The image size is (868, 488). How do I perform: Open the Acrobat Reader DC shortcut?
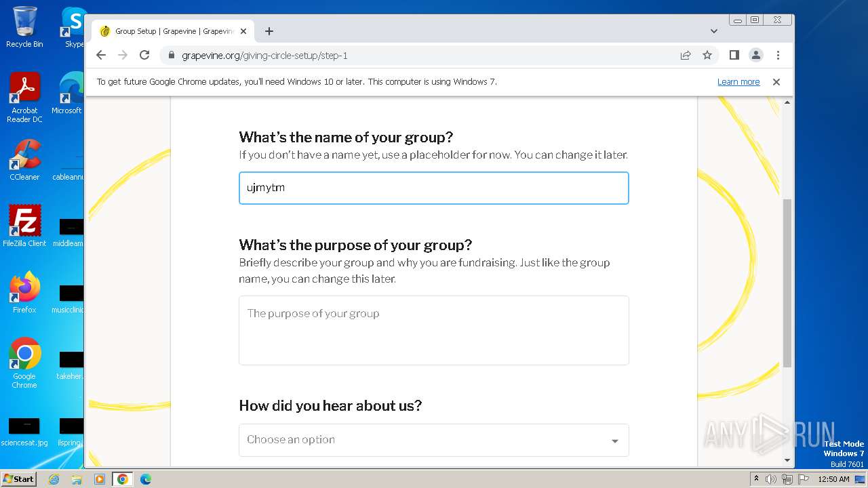[24, 98]
